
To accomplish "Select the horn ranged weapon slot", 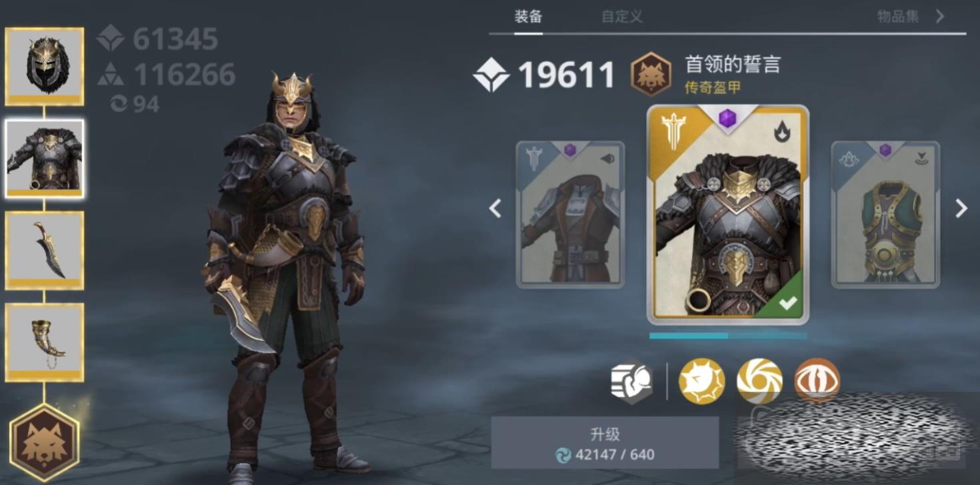I will click(45, 342).
